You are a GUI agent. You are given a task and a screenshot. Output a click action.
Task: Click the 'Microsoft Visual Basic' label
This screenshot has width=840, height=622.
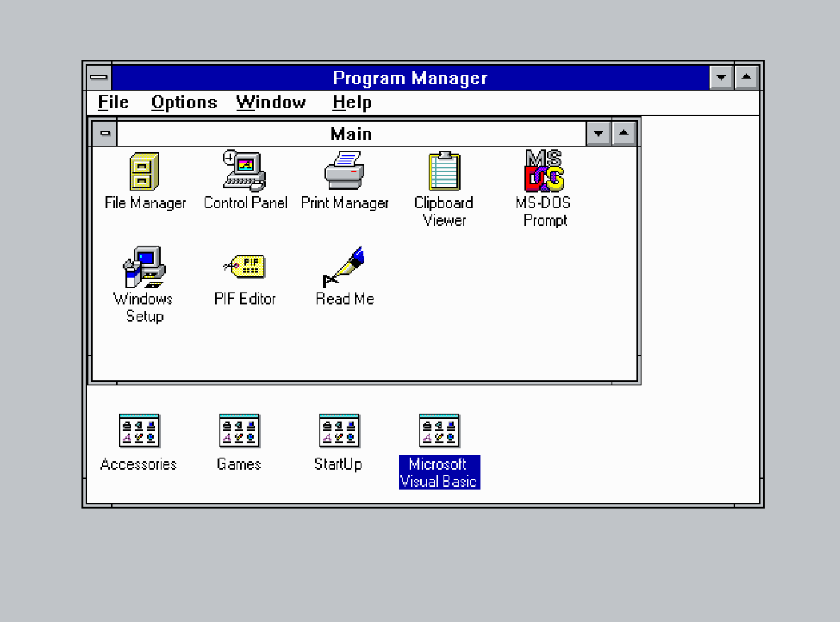pyautogui.click(x=439, y=473)
